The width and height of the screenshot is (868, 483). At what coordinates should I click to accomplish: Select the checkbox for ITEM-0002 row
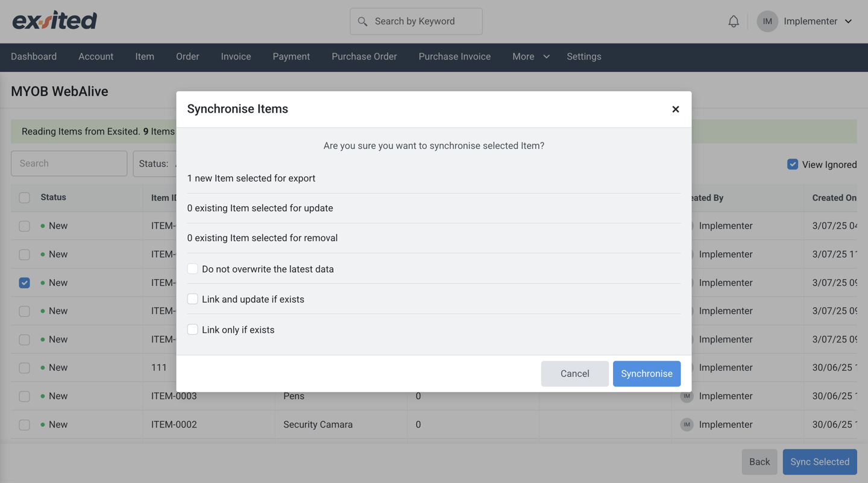point(24,425)
